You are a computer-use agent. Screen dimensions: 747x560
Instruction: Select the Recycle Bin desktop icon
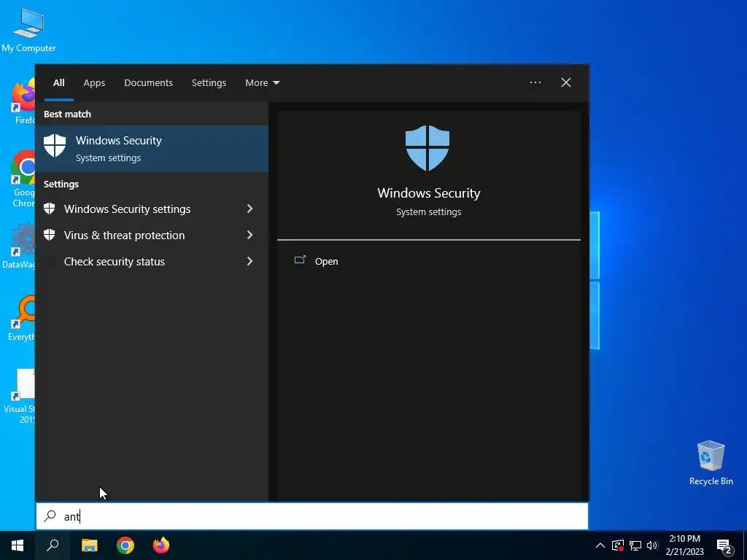tap(711, 463)
